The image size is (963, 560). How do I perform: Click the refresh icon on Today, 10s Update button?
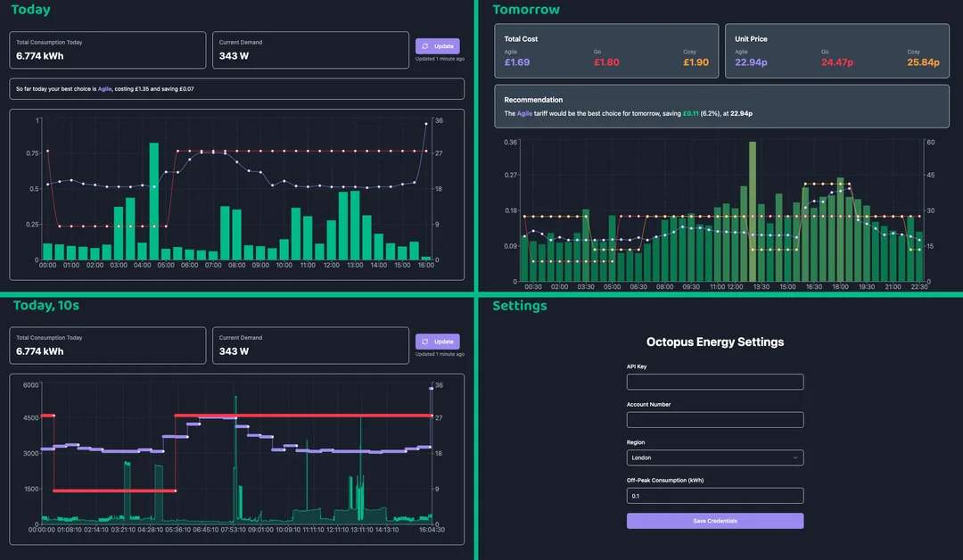click(x=425, y=342)
